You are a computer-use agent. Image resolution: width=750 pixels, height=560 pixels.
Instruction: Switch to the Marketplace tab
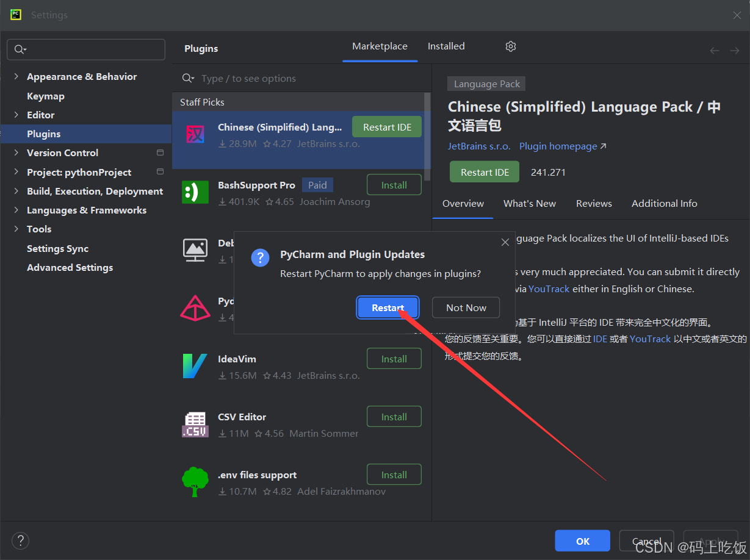(x=380, y=46)
